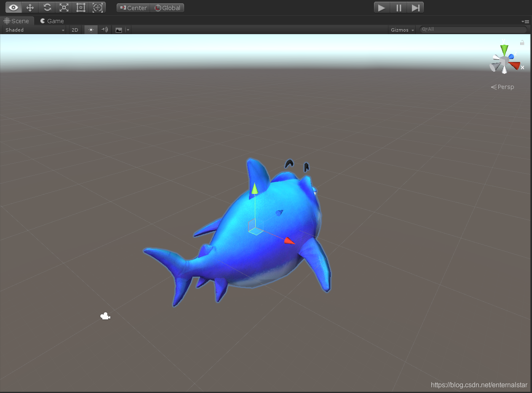
Task: Click the blue Z axis cone on orientation gizmo
Action: point(511,57)
